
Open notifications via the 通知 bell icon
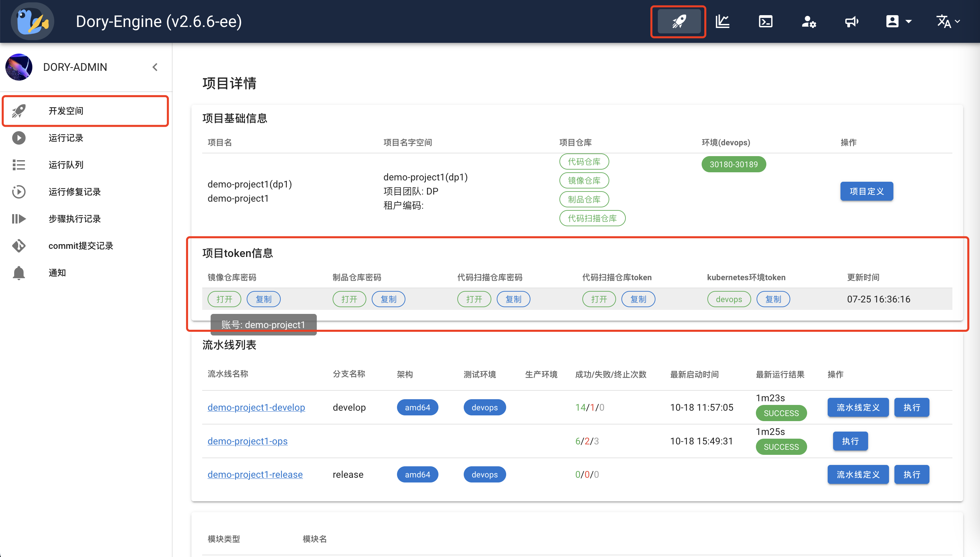pos(19,272)
